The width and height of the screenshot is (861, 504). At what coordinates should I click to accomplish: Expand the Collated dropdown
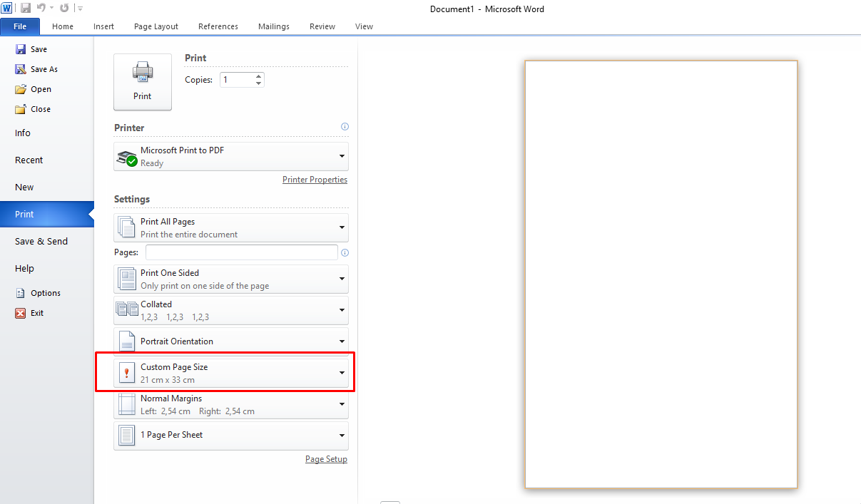click(231, 310)
